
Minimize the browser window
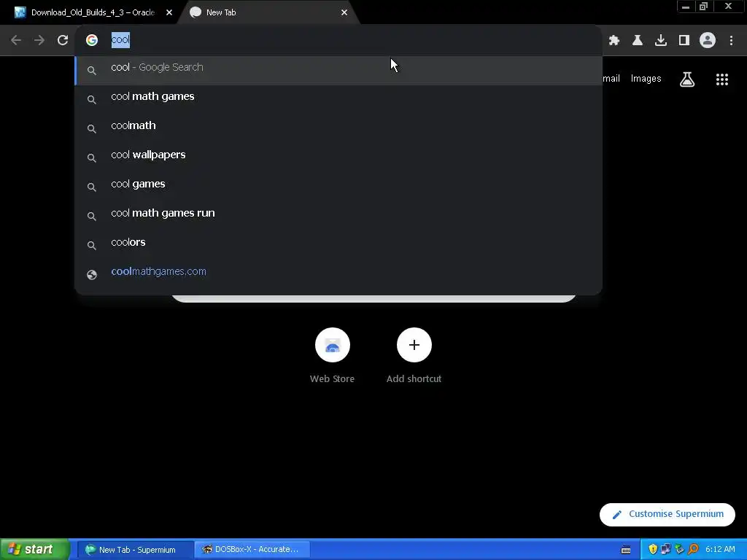(686, 7)
